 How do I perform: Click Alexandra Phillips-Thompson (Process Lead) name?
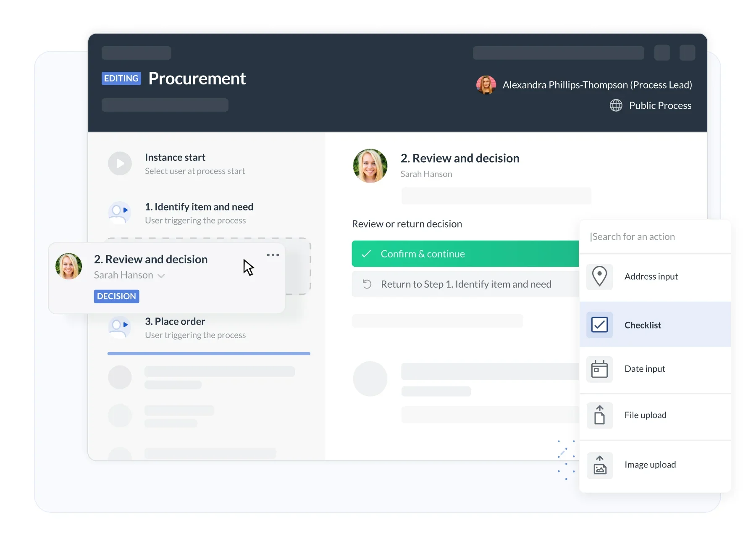pos(597,85)
